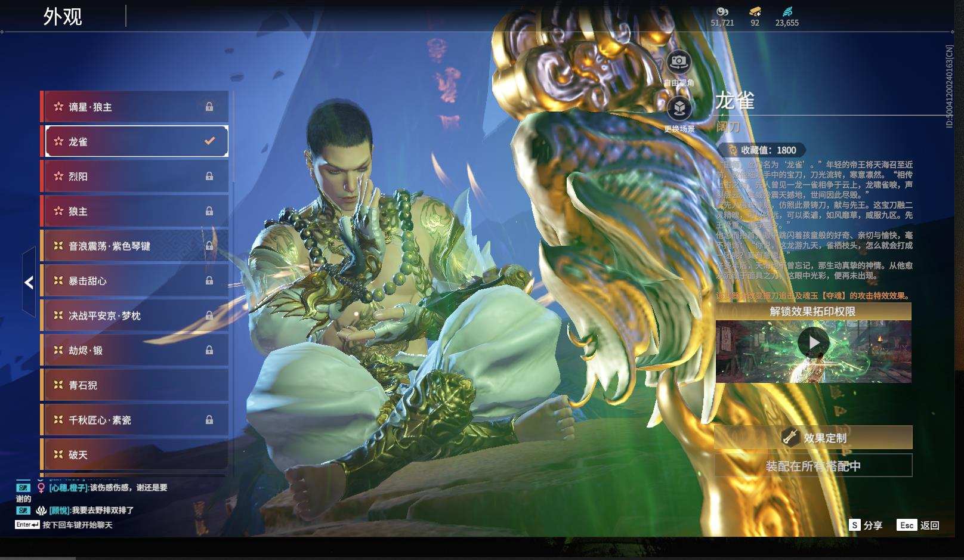Click 装配在所有搭配中 button
The image size is (964, 560).
click(814, 466)
